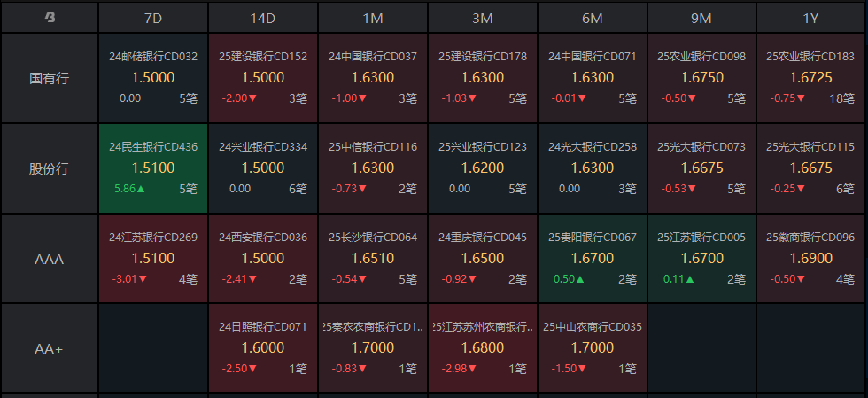Click the AAA rating row label
Viewport: 868px width, 398px height.
pyautogui.click(x=50, y=259)
